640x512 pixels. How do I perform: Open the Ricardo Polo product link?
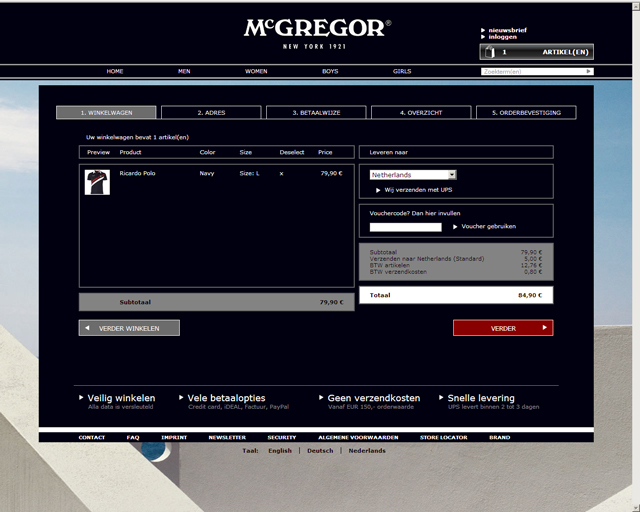(137, 173)
